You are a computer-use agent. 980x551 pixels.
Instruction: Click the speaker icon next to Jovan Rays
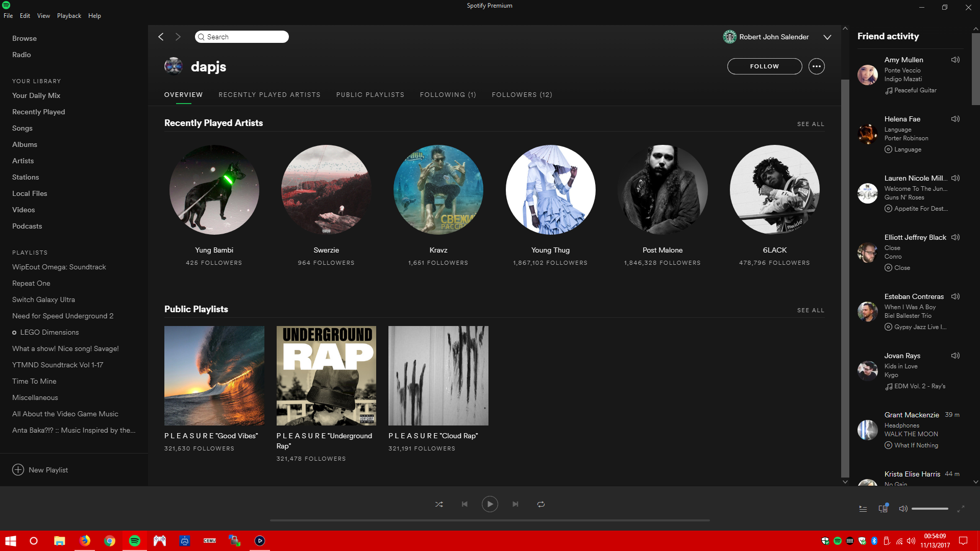955,356
